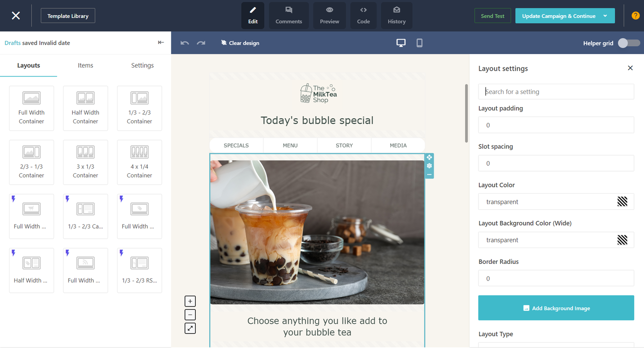This screenshot has width=644, height=348.
Task: Open settings gear on the selected image block
Action: (429, 166)
